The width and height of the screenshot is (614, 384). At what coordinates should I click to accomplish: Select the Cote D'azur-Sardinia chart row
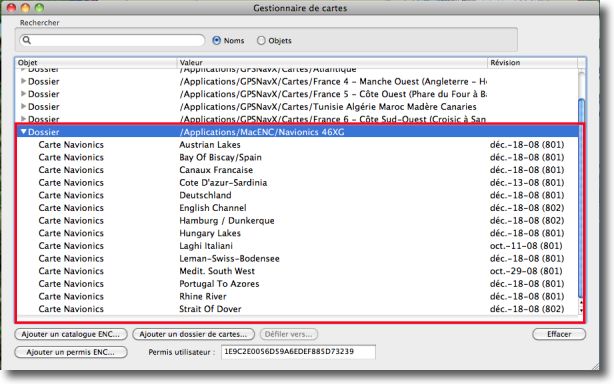click(298, 182)
